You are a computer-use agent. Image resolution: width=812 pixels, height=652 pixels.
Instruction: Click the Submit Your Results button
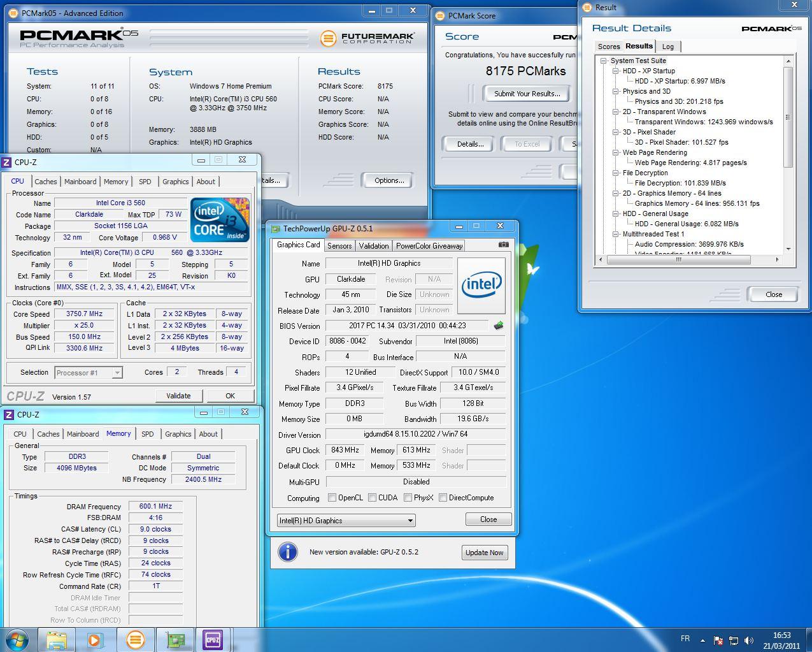click(527, 94)
